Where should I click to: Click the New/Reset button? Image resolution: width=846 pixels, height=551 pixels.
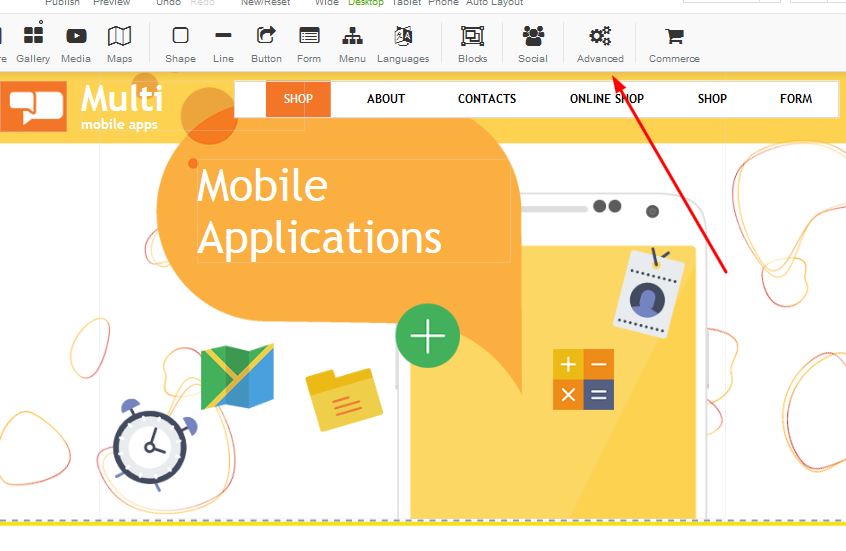(x=265, y=3)
